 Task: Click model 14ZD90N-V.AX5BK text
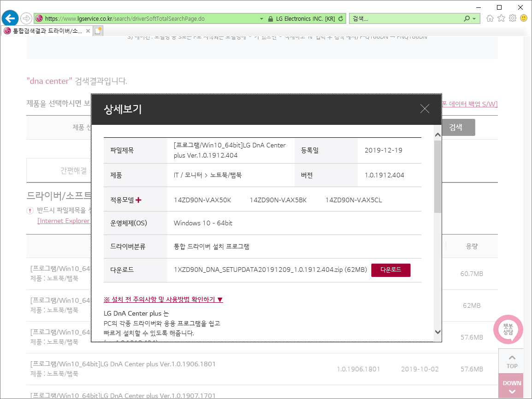[278, 200]
